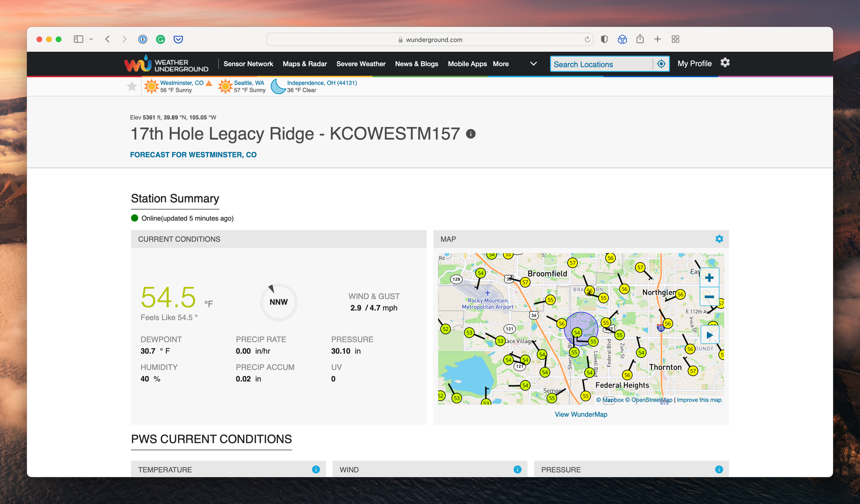860x504 pixels.
Task: Open My Profile link
Action: pyautogui.click(x=694, y=64)
